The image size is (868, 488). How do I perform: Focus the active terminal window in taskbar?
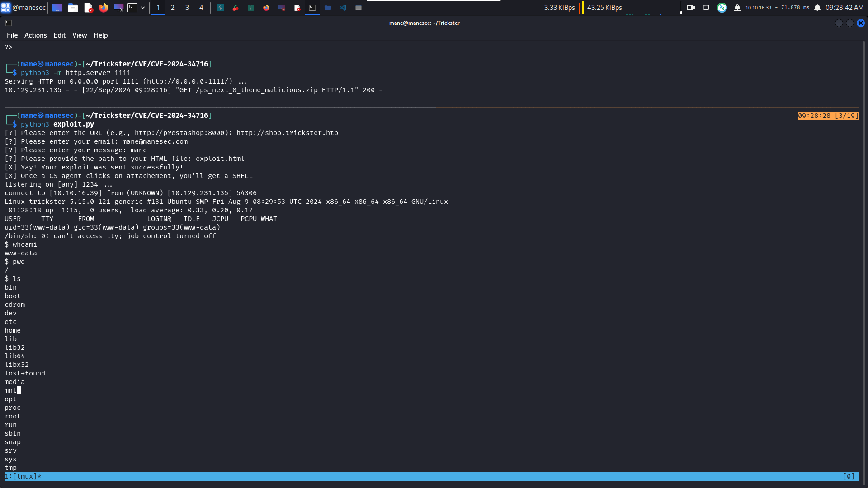tap(312, 8)
